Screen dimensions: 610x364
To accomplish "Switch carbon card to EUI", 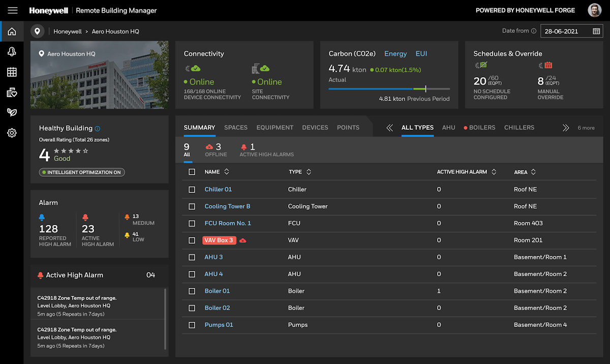I will point(421,54).
